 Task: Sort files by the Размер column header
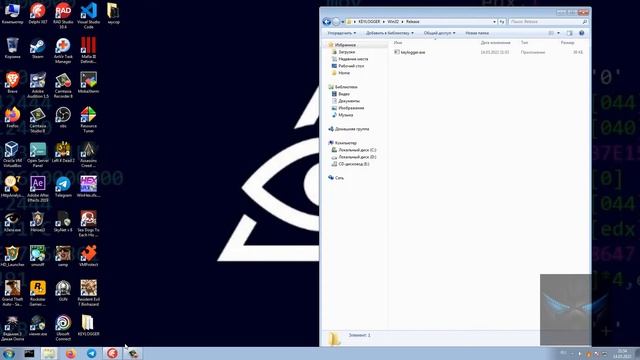[567, 42]
